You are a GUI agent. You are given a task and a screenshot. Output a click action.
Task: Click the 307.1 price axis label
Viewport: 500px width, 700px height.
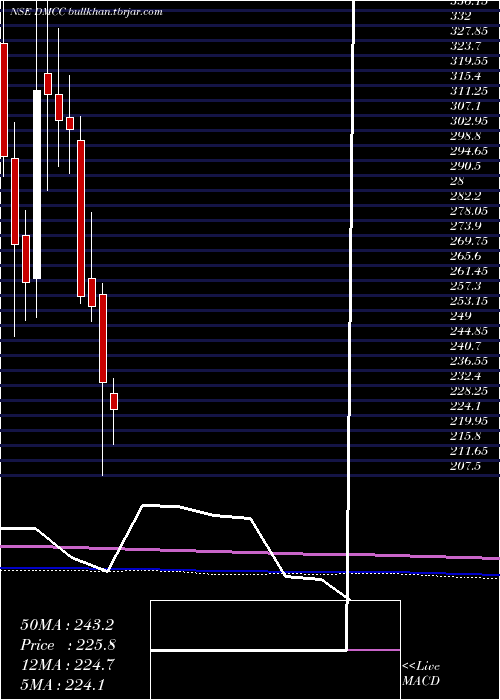(x=465, y=106)
